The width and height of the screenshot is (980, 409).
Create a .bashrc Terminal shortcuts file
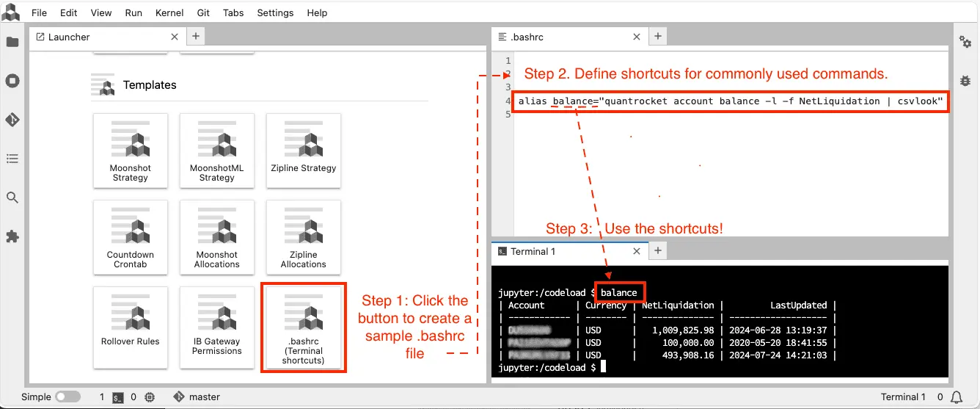303,327
